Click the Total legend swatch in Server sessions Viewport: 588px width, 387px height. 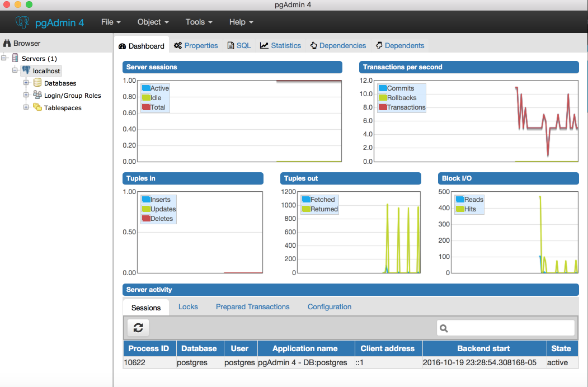(x=146, y=107)
